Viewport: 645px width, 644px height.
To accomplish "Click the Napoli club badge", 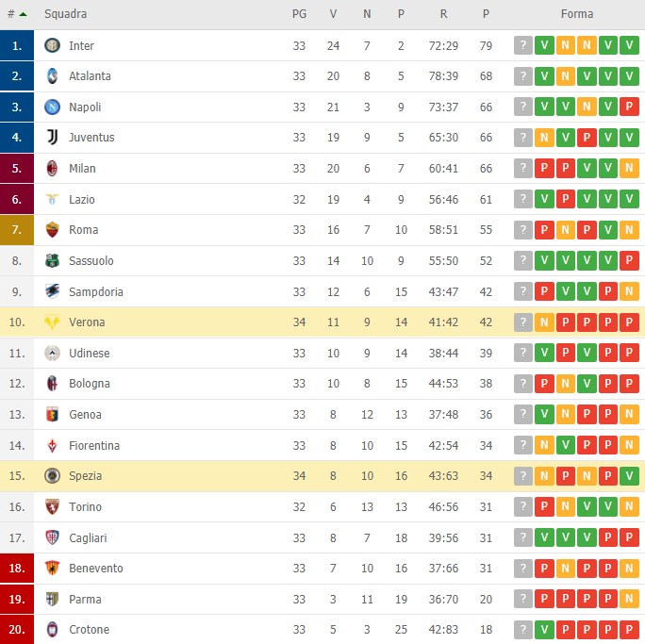I will [52, 107].
